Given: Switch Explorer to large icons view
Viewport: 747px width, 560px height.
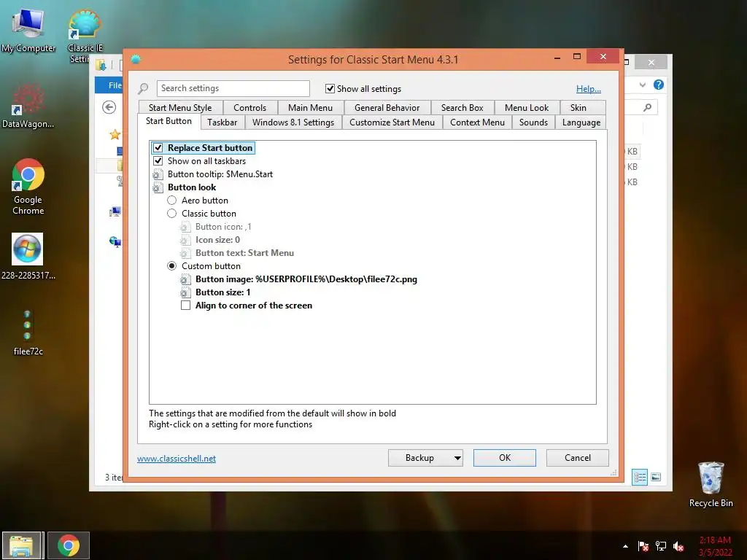Looking at the screenshot, I should tap(656, 477).
